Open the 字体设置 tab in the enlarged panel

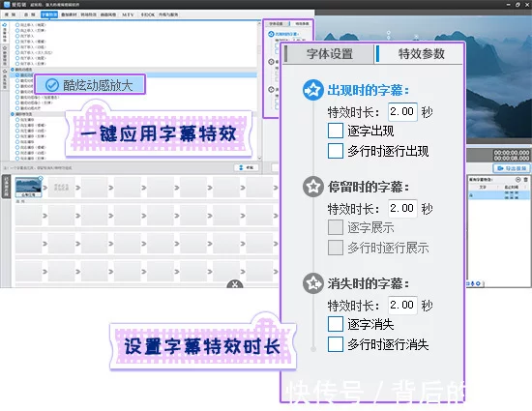click(329, 54)
